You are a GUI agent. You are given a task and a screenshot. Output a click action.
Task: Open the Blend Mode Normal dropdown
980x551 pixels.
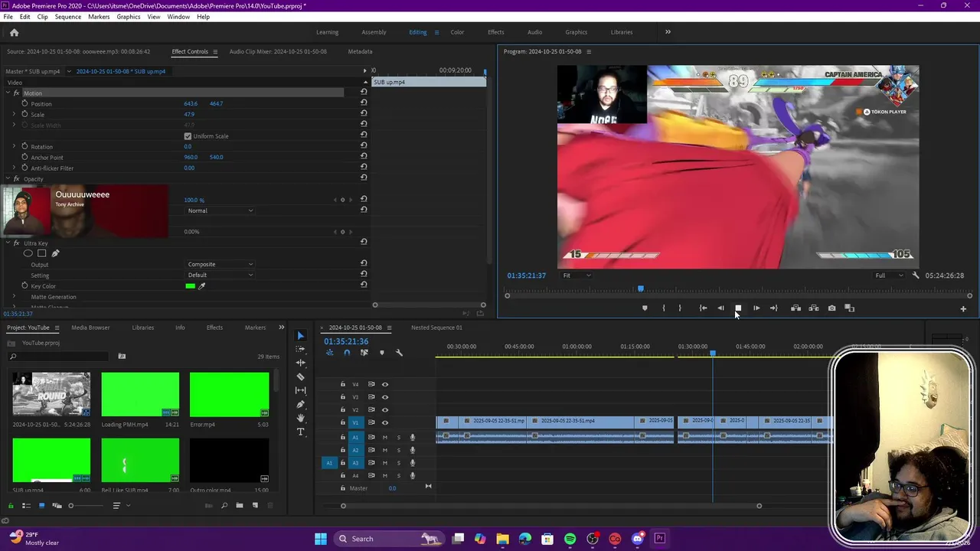(220, 210)
